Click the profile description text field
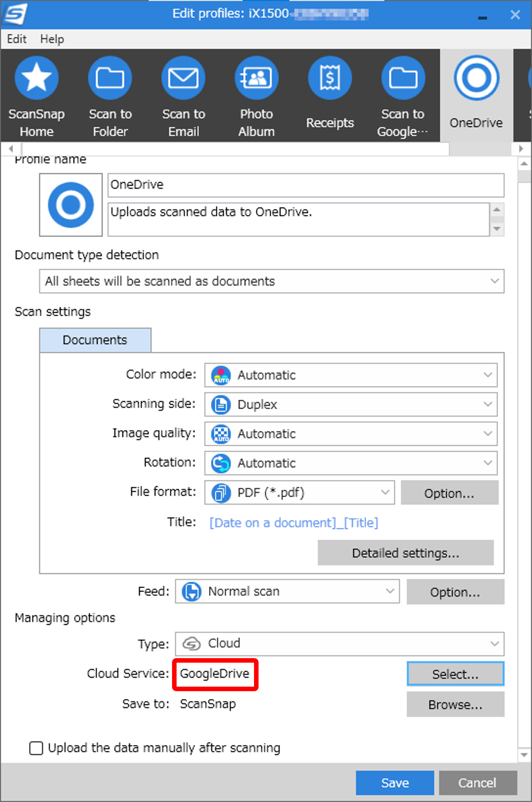Screen dimensions: 532x802 [299, 219]
